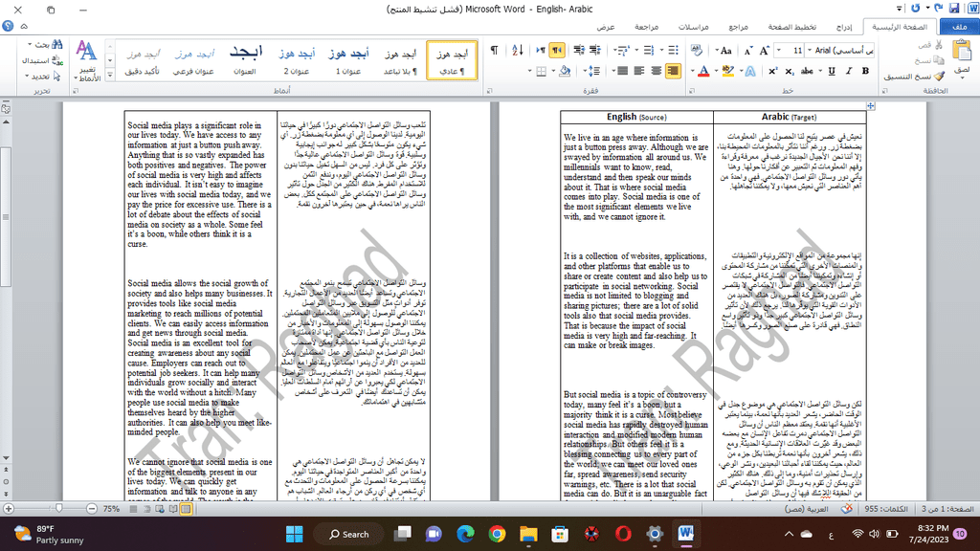
Task: Open Change Styles (تغيير الأنماط) menu
Action: pos(86,60)
